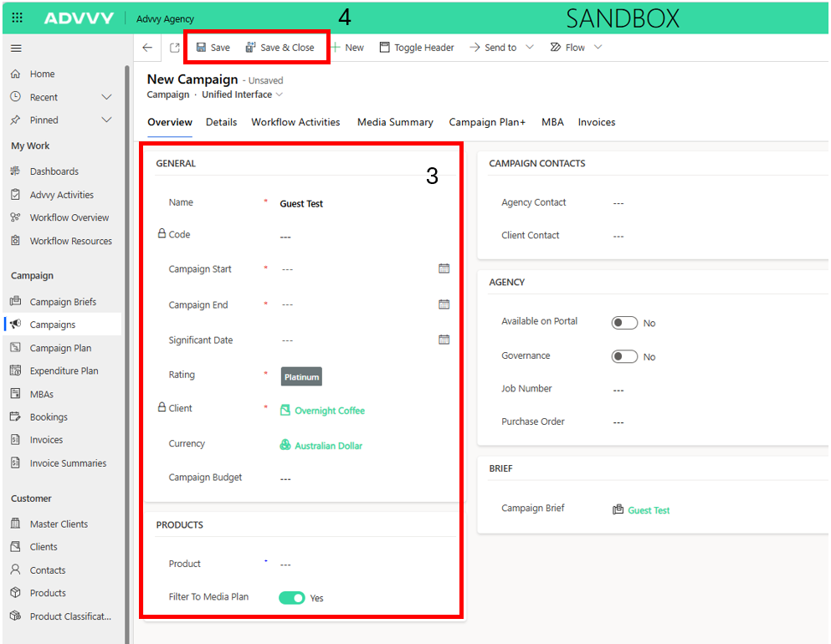Image resolution: width=831 pixels, height=644 pixels.
Task: Open the Guest Test campaign brief link
Action: [x=649, y=510]
